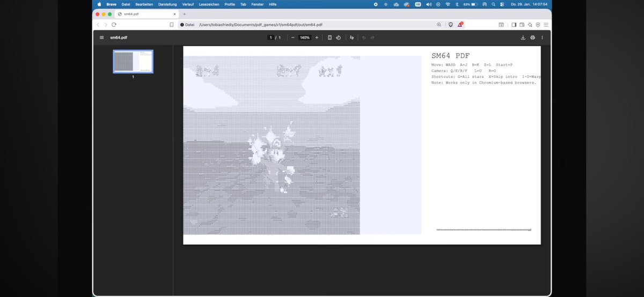The width and height of the screenshot is (644, 297).
Task: Click the redo arrow in the PDF toolbar
Action: click(x=372, y=38)
